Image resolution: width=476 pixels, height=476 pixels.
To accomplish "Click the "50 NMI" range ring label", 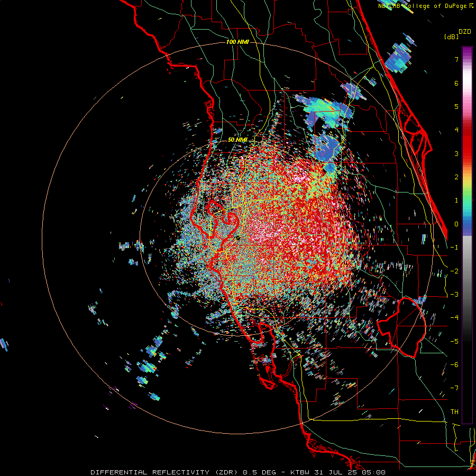I will 237,140.
